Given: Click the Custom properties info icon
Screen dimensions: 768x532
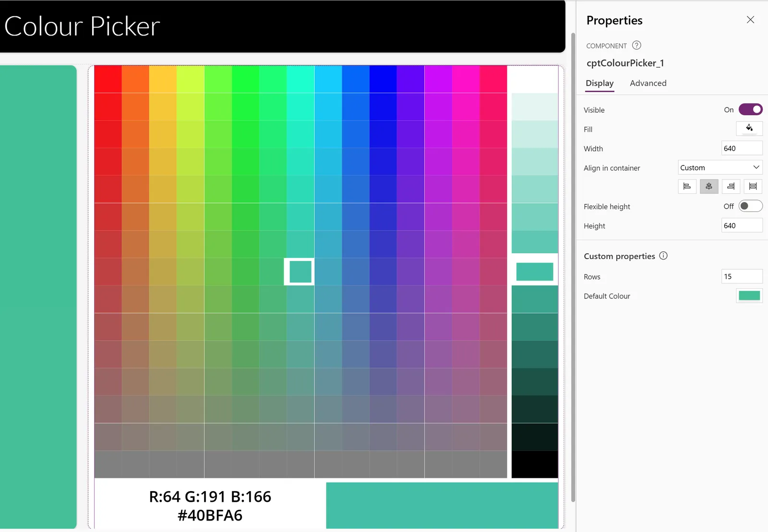Looking at the screenshot, I should [663, 256].
